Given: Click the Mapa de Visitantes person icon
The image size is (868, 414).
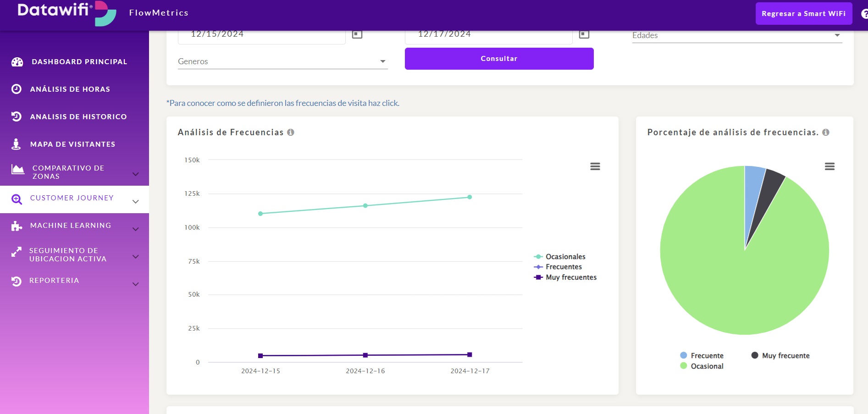Looking at the screenshot, I should [x=16, y=144].
